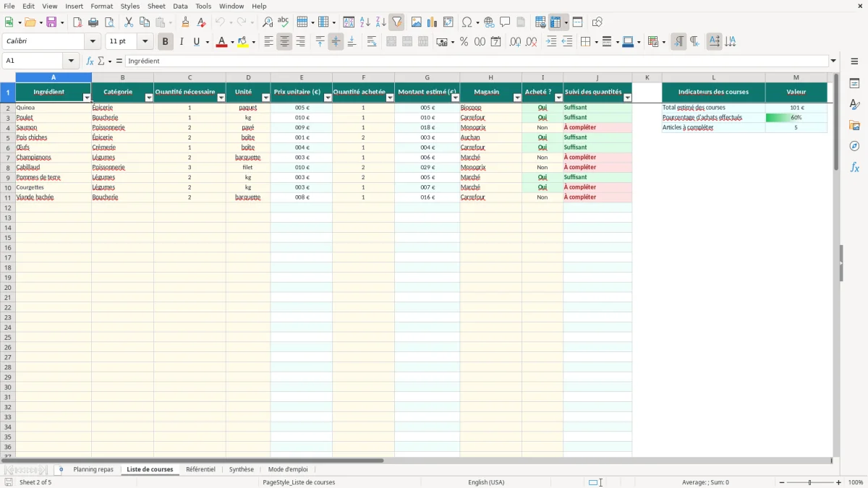868x488 pixels.
Task: Activate the Clone Formatting paintbrush
Action: (186, 22)
